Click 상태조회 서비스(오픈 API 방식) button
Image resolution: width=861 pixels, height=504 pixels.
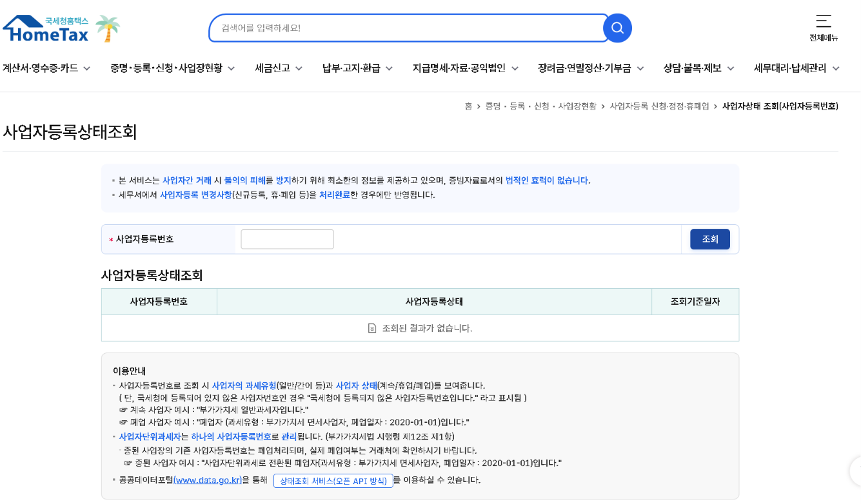[333, 481]
